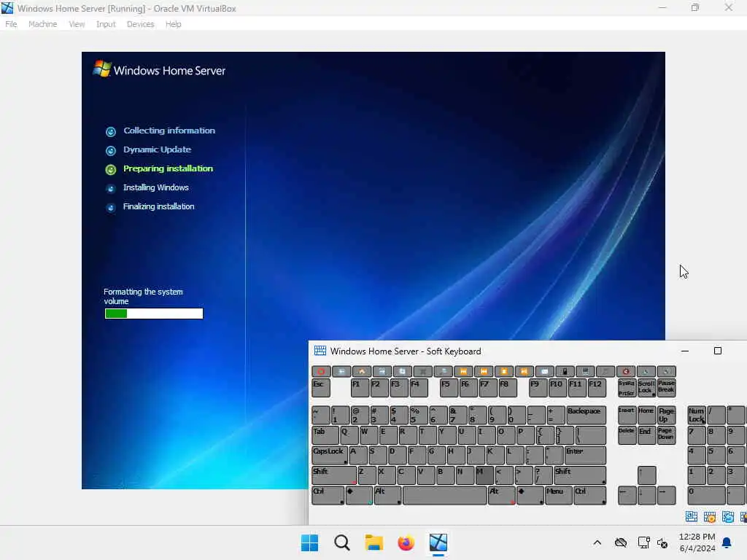
Task: Click the Home page multimedia key
Action: 362,371
